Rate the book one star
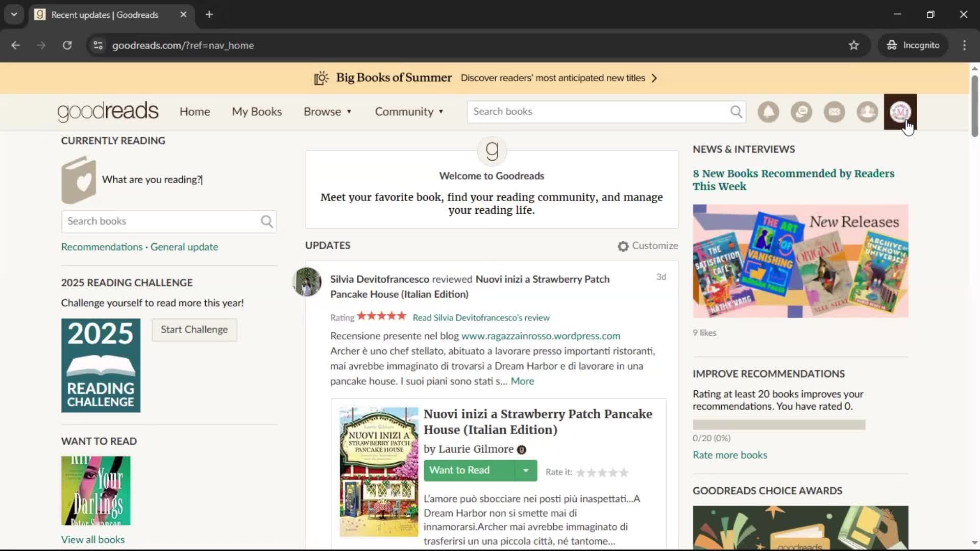980x551 pixels. click(581, 472)
